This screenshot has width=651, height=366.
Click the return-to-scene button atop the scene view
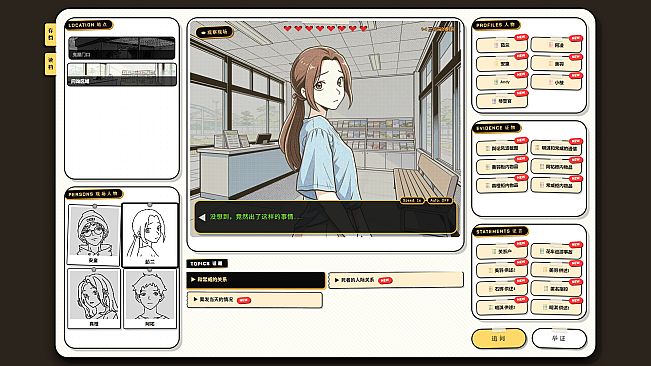coord(214,32)
